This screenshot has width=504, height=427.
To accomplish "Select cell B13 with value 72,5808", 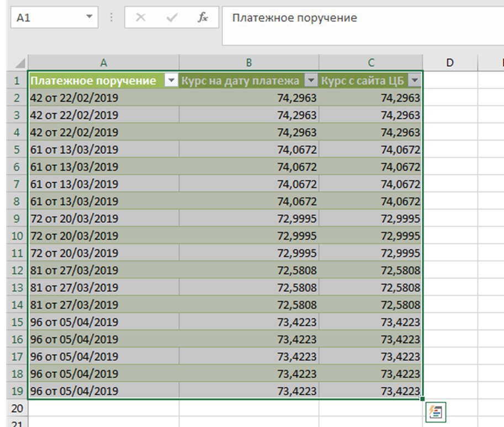I will pos(249,287).
